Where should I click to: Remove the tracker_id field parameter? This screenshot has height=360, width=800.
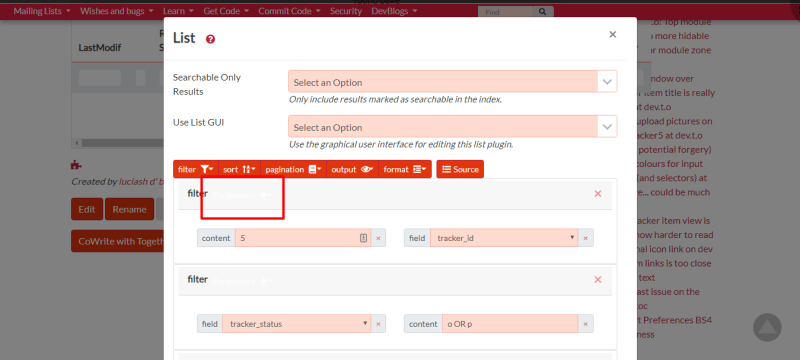(586, 238)
